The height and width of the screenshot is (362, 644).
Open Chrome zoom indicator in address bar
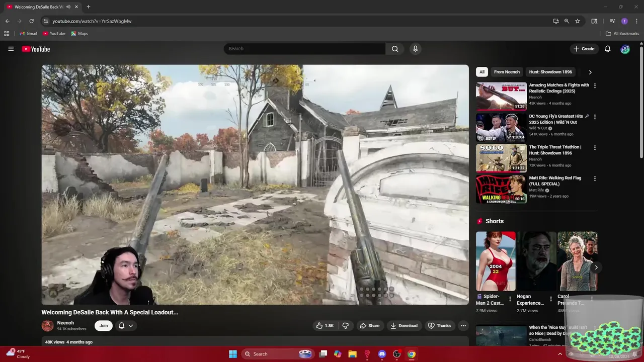tap(567, 21)
